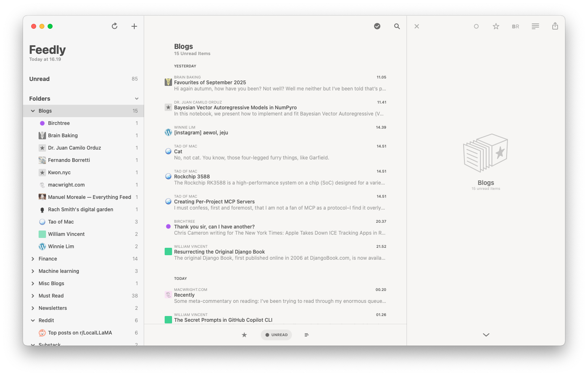This screenshot has width=588, height=376.
Task: Select the Tao of Mac feed
Action: (61, 222)
